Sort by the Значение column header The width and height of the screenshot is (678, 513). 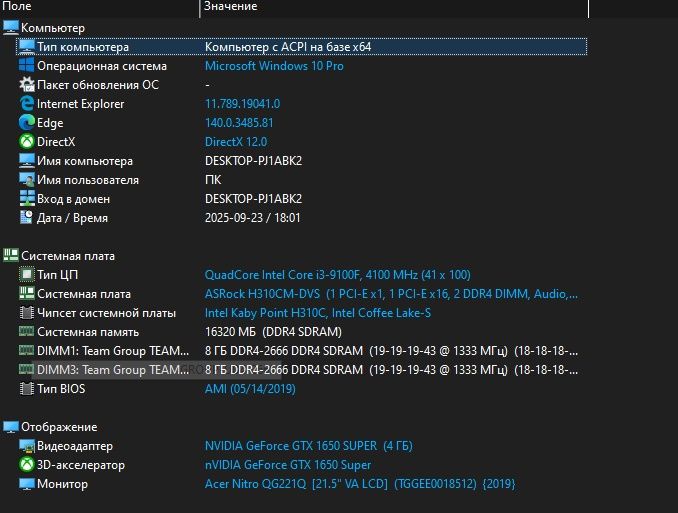coord(394,6)
